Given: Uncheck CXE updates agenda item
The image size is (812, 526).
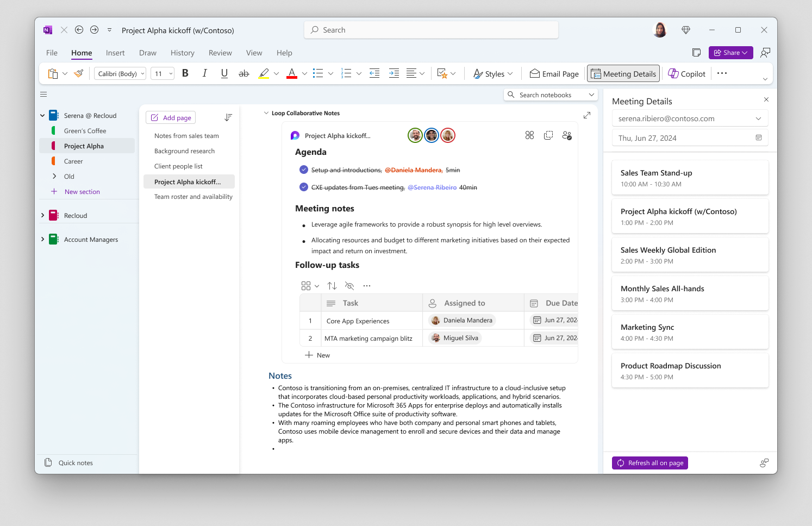Looking at the screenshot, I should (304, 187).
